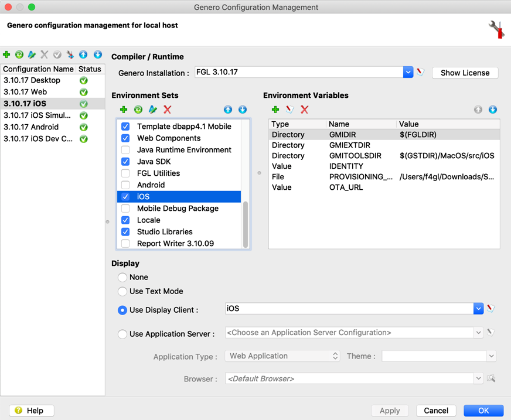
Task: Move environment set down
Action: pyautogui.click(x=243, y=110)
